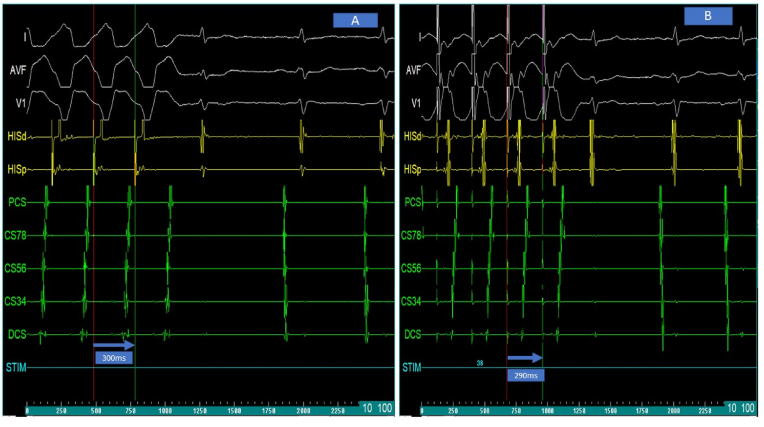Select HISp channel label in panel A
Screen dimensions: 764x427
coord(17,169)
